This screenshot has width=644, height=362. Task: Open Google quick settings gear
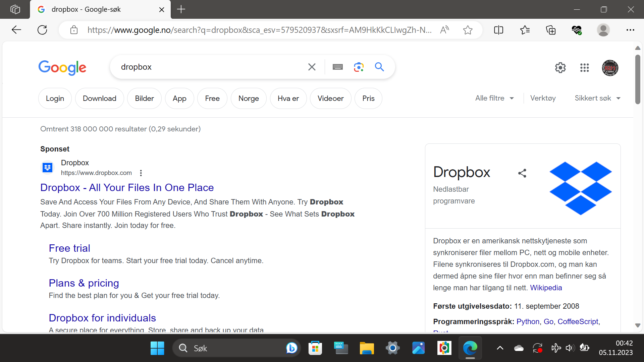pyautogui.click(x=560, y=68)
